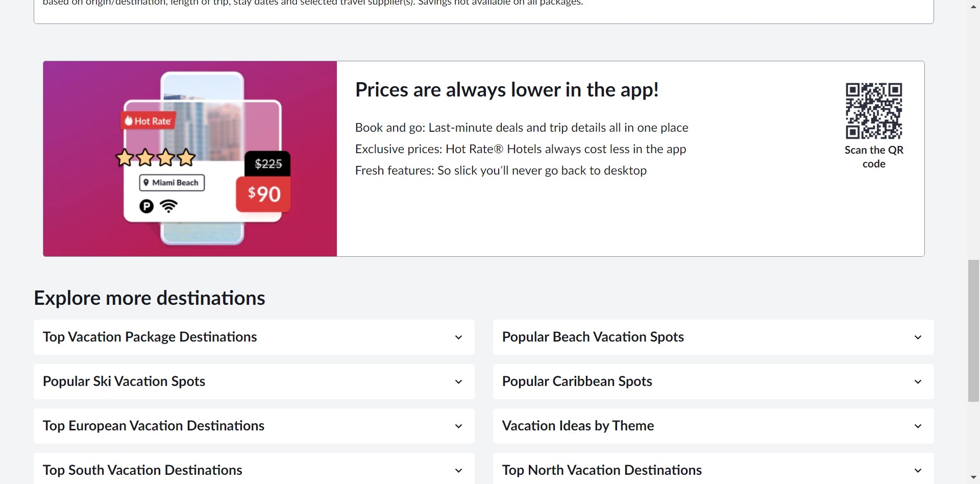
Task: Click the QR code image
Action: (x=873, y=111)
